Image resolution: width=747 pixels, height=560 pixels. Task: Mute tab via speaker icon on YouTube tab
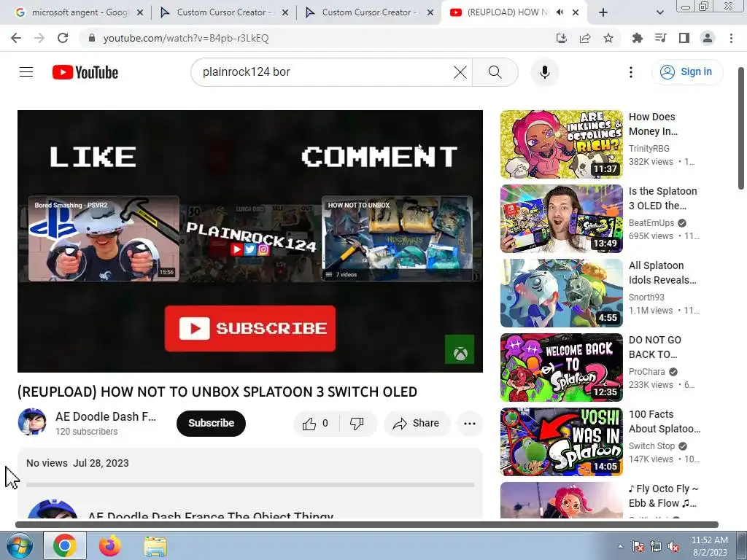click(560, 12)
